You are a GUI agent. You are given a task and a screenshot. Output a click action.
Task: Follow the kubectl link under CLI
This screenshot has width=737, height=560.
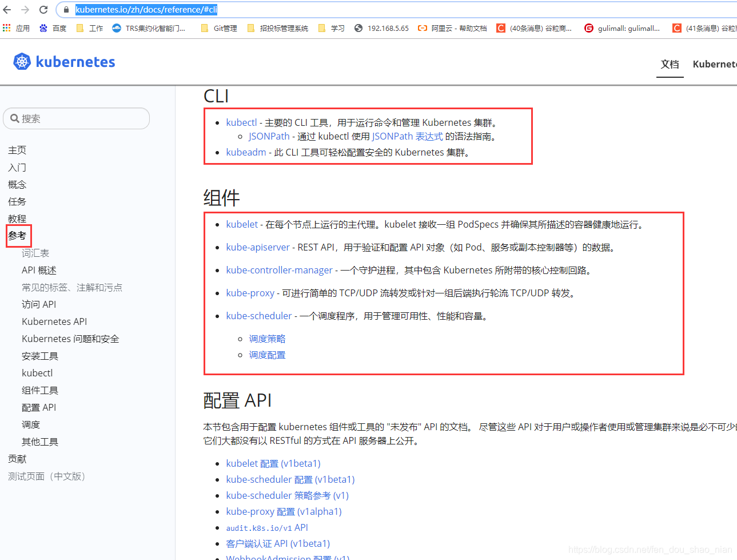pyautogui.click(x=241, y=122)
